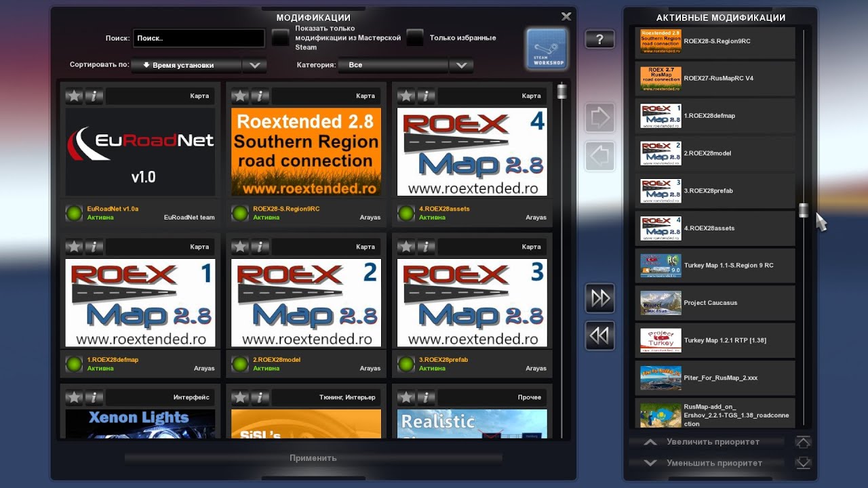The height and width of the screenshot is (488, 868).
Task: Select 1.ROEX28defmap in active mods list
Action: [x=715, y=116]
